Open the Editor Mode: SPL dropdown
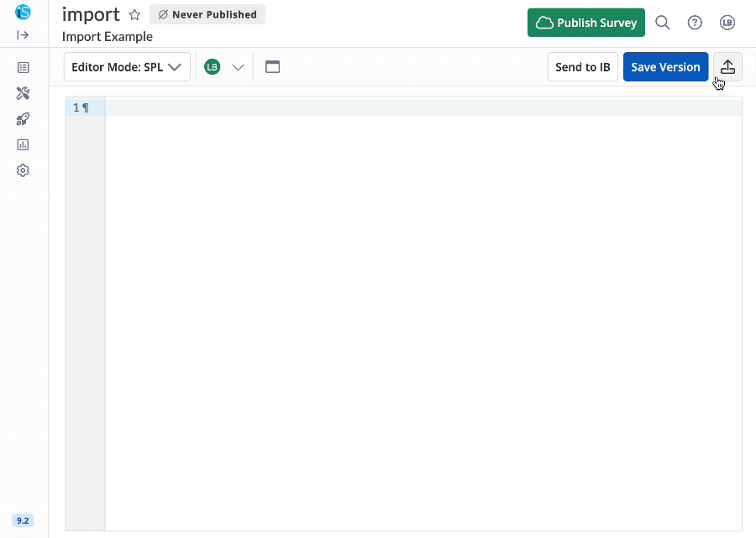Viewport: 756px width, 538px height. click(127, 65)
